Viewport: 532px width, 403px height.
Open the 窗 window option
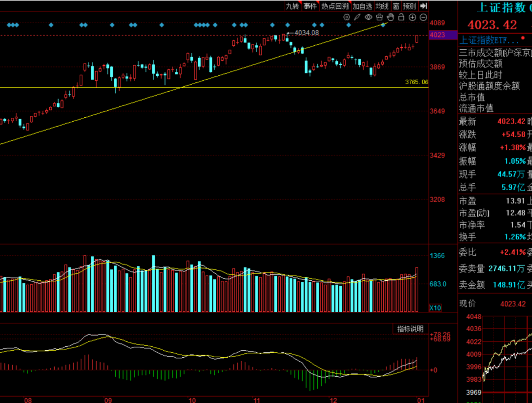coord(396,6)
